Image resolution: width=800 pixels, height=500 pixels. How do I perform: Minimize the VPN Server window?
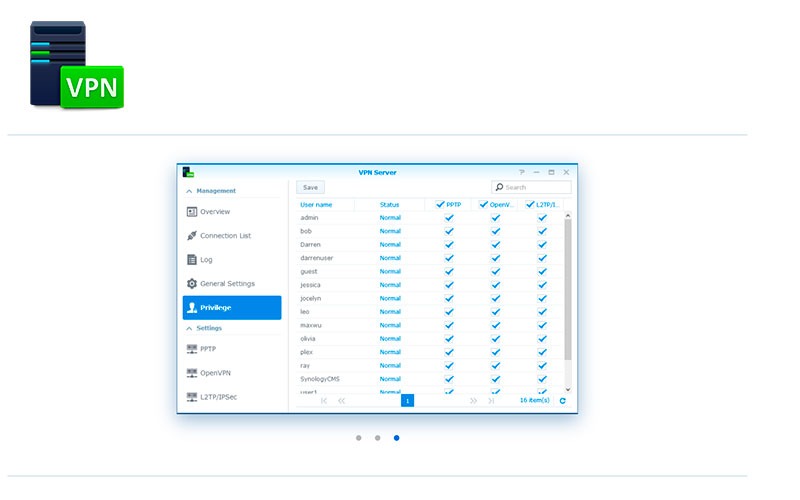536,172
